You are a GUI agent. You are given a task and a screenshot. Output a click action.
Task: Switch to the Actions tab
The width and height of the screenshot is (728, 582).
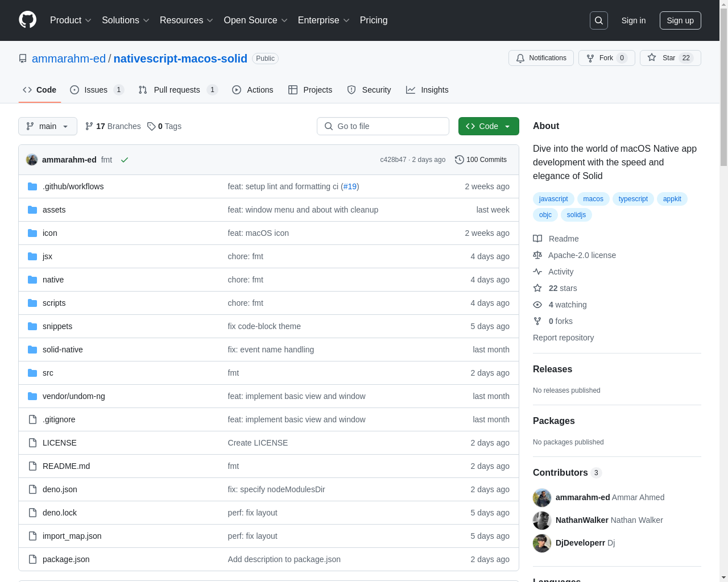click(x=253, y=90)
